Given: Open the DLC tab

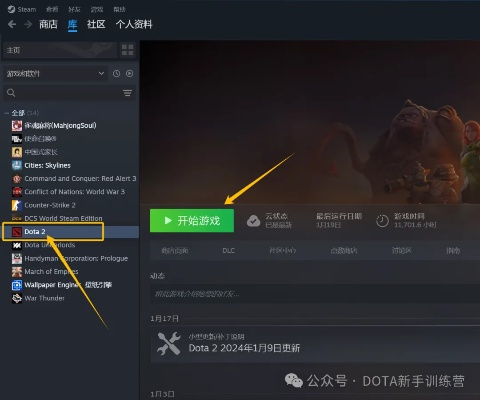Looking at the screenshot, I should [229, 251].
